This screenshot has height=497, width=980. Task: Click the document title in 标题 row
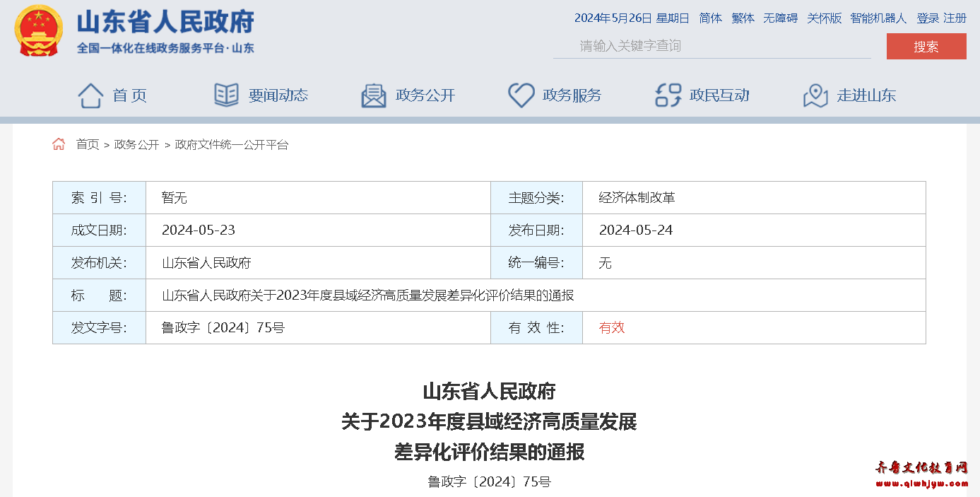click(368, 296)
